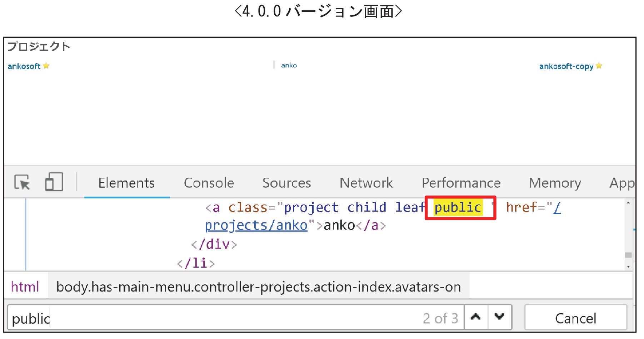Click inside the search input containing public
Screen dimensions: 644x339
[143, 317]
